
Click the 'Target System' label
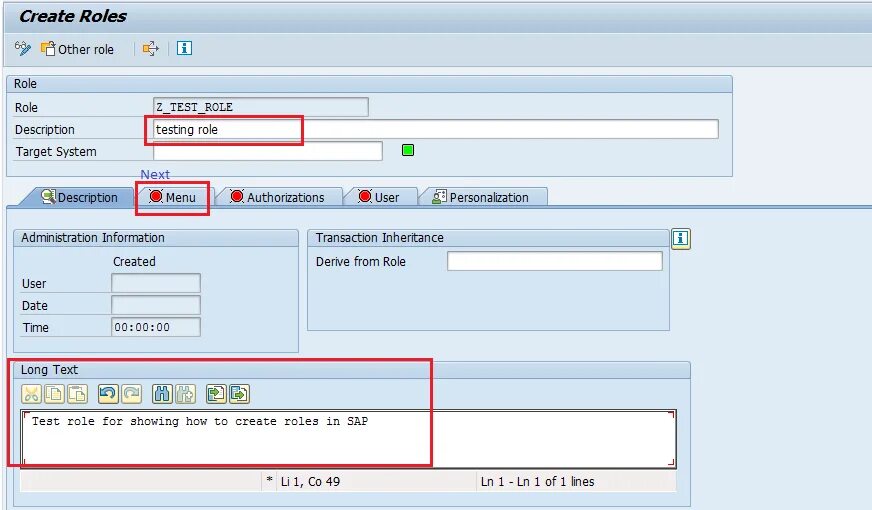(x=56, y=151)
